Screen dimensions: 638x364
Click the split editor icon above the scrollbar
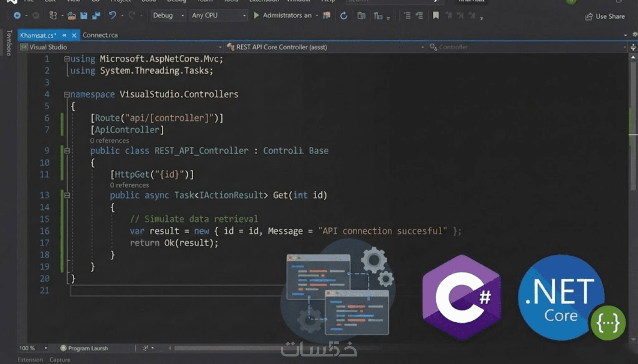pyautogui.click(x=633, y=47)
